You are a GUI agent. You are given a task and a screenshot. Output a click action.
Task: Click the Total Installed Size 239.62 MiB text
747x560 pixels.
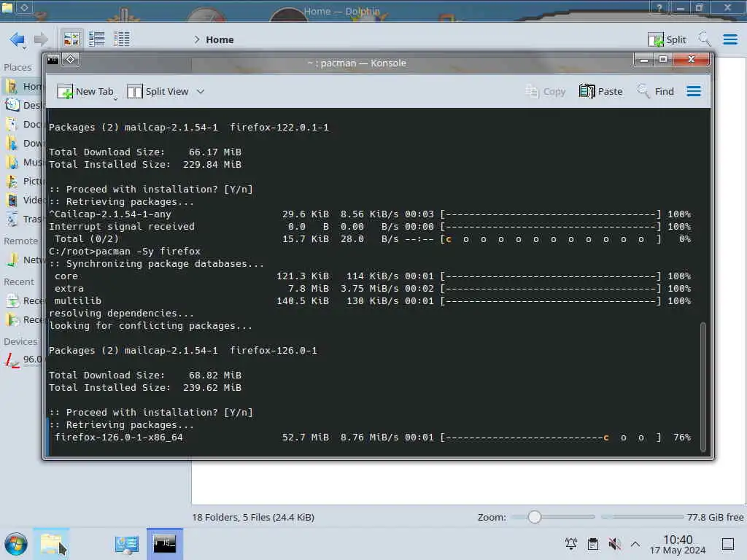(x=145, y=388)
